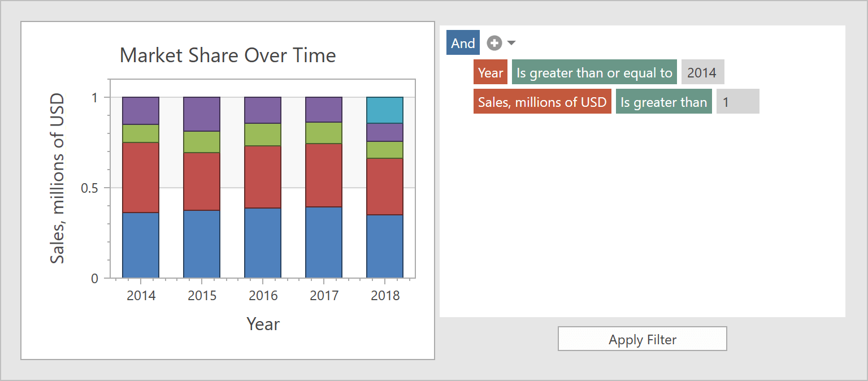Edit the 2014 filter value
Image resolution: width=868 pixels, height=381 pixels.
coord(702,72)
